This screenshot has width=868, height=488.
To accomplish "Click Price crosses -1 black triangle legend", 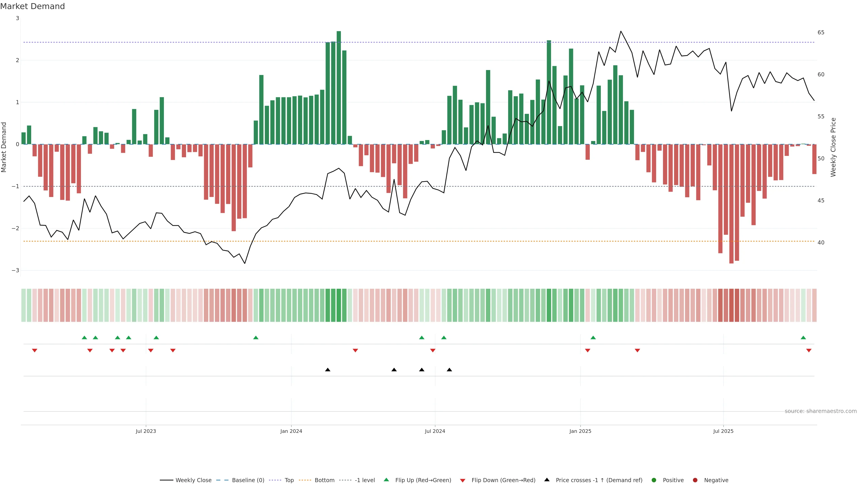I will (x=547, y=480).
